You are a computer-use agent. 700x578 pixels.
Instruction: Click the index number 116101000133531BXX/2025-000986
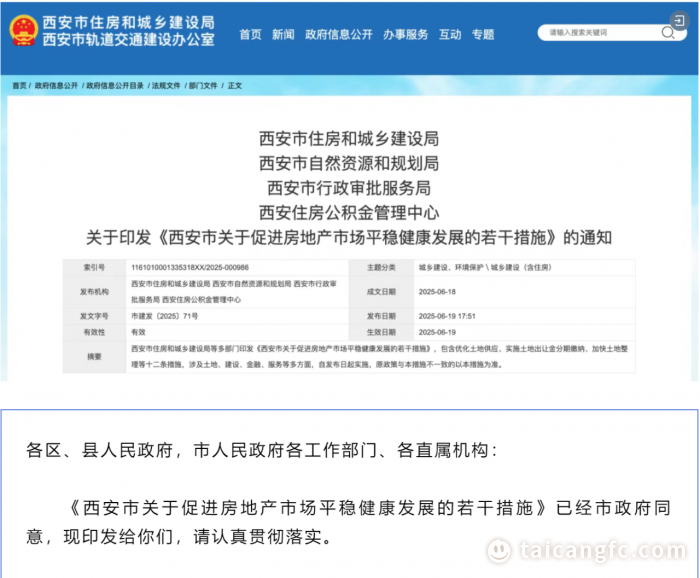190,268
